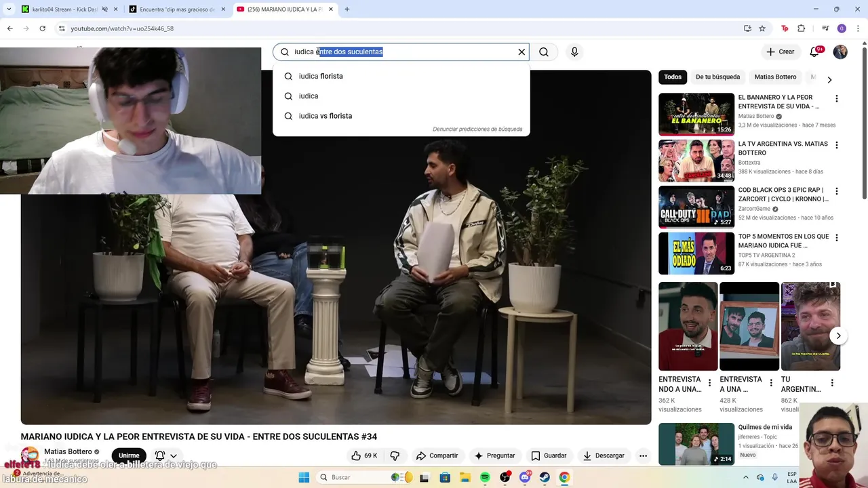This screenshot has height=488, width=868.
Task: Open the 362 K views short
Action: pyautogui.click(x=688, y=326)
